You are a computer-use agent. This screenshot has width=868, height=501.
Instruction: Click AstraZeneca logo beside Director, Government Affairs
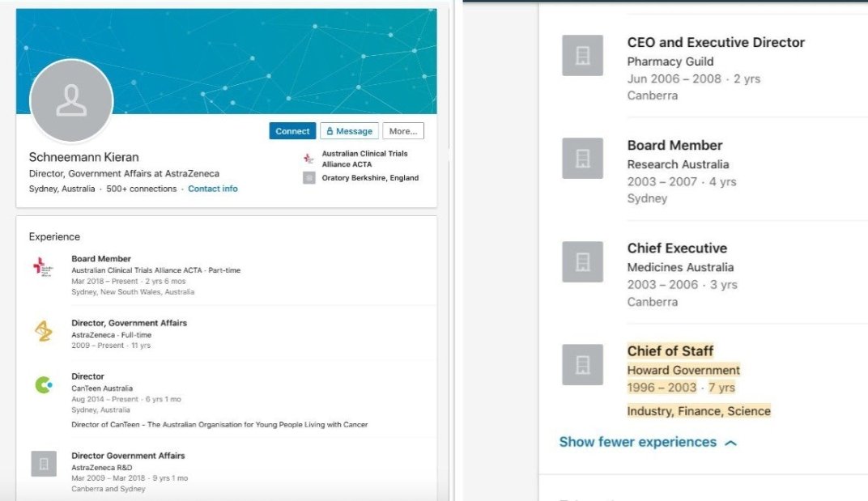(43, 331)
